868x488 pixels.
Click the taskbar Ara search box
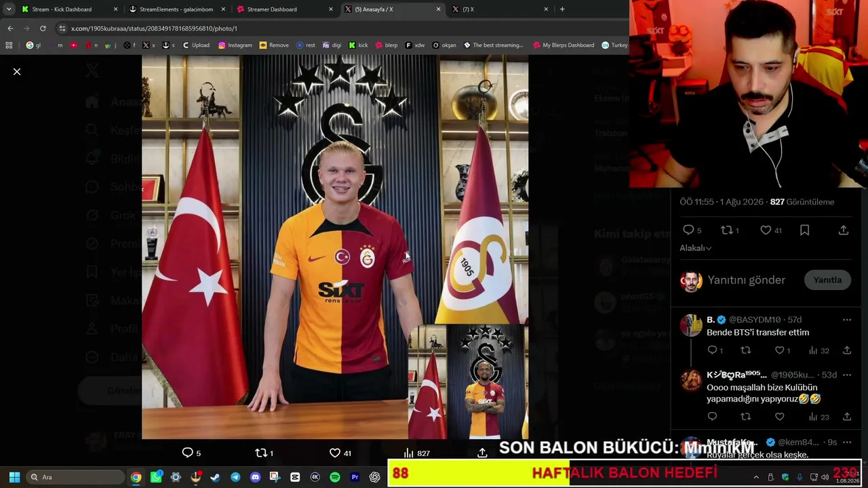(x=75, y=477)
